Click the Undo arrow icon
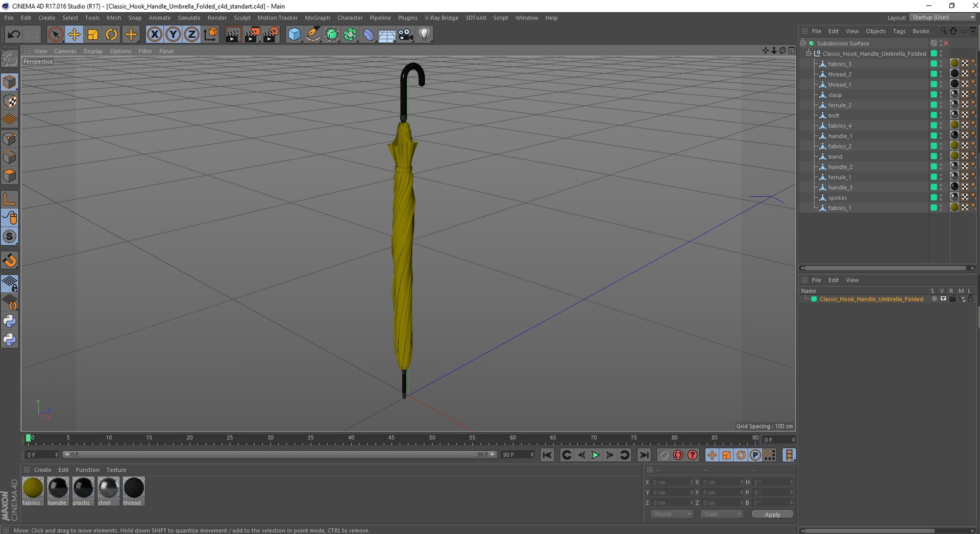This screenshot has width=980, height=534. [x=14, y=34]
